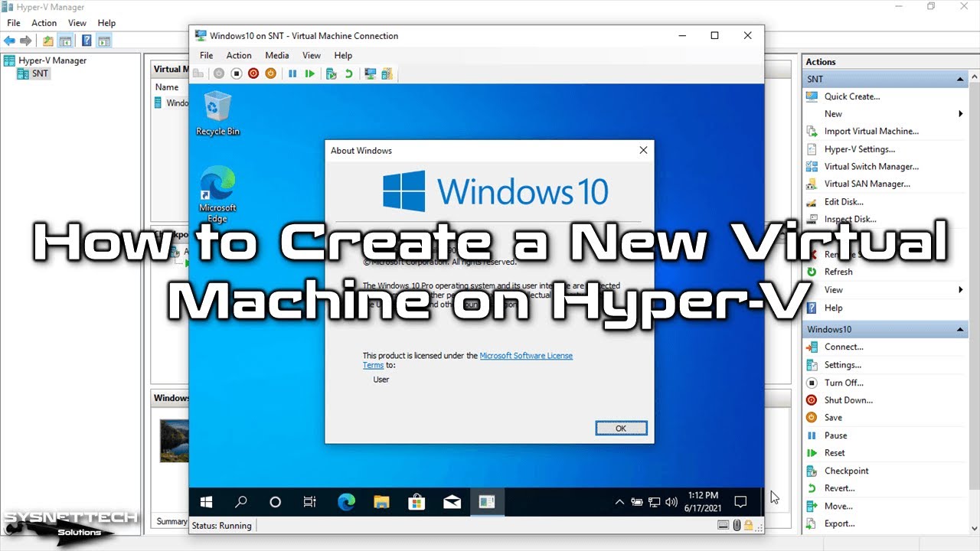Click the guest taskbar Search icon

(x=241, y=502)
